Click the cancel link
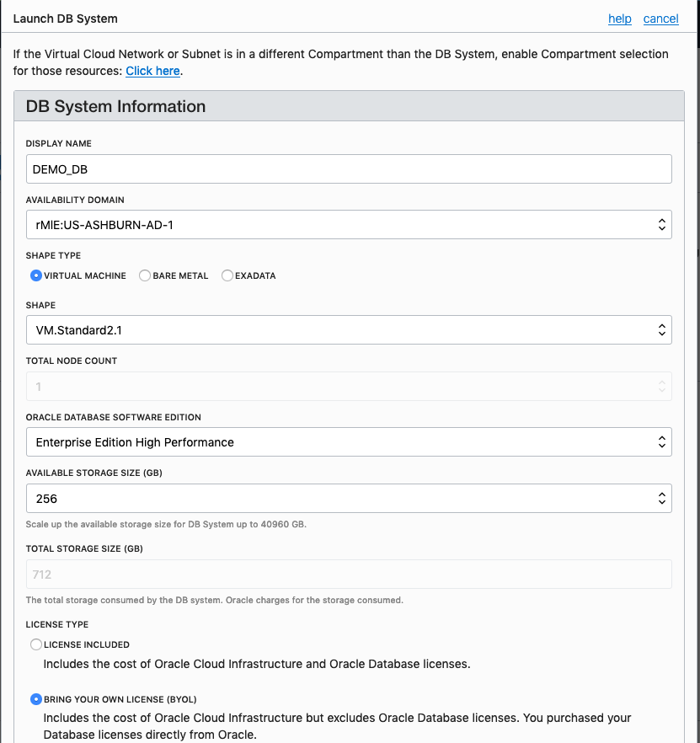Screen dimensions: 700x743 pos(660,19)
